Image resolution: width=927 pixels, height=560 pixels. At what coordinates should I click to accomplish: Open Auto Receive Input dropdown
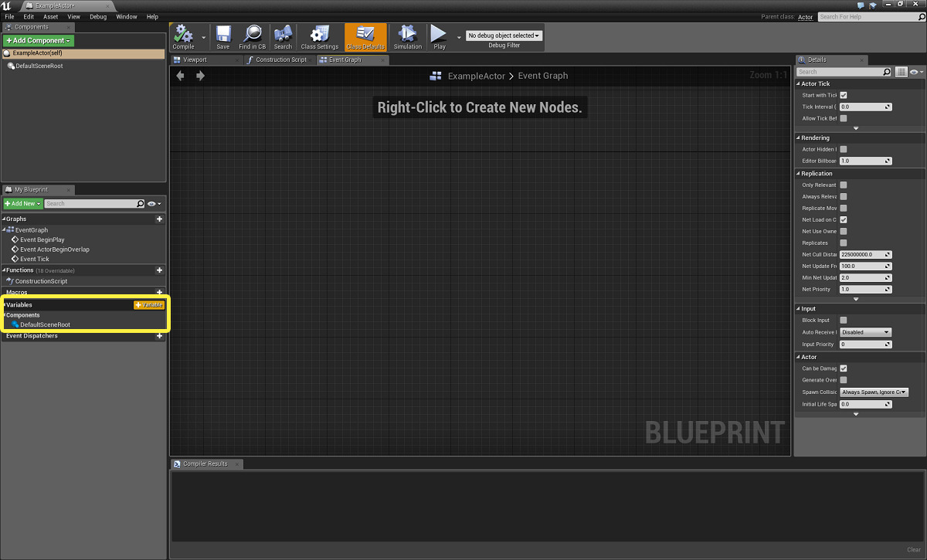coord(866,332)
